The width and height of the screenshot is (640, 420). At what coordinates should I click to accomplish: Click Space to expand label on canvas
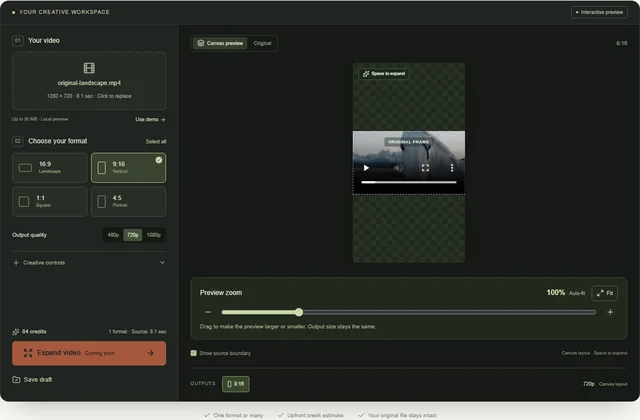[384, 74]
